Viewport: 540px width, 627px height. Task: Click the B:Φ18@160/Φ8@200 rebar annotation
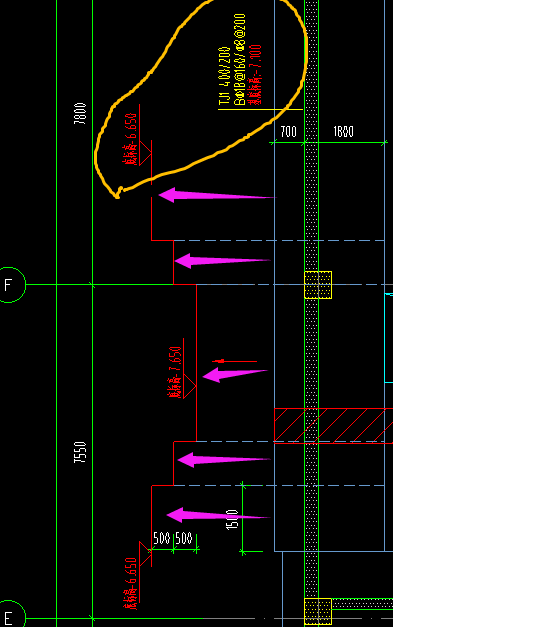click(x=239, y=59)
